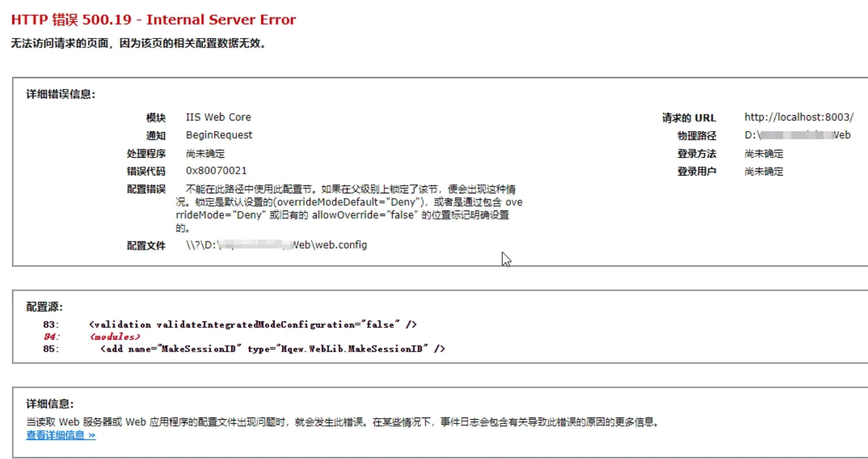Click the BeginRequest notification value

point(219,135)
